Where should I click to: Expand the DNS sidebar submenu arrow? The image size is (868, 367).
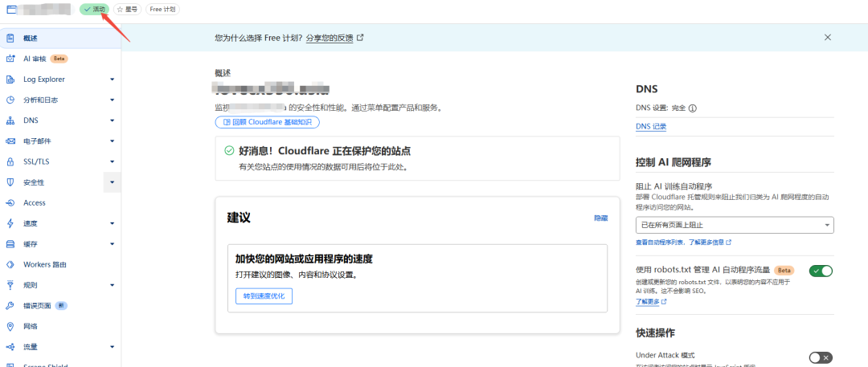pyautogui.click(x=112, y=120)
